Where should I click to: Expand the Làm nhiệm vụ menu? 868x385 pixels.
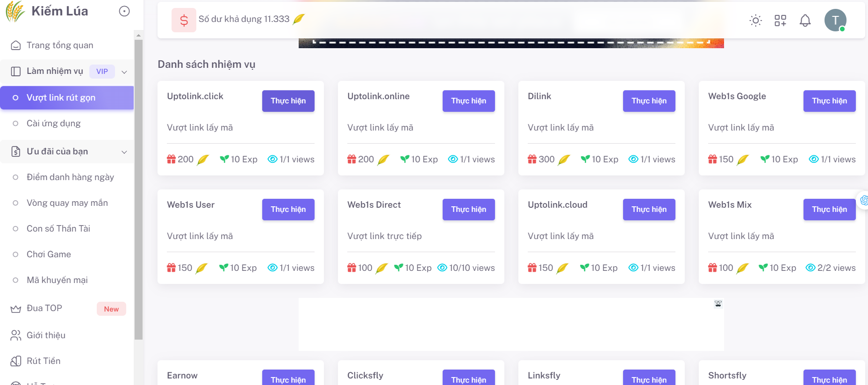click(67, 71)
